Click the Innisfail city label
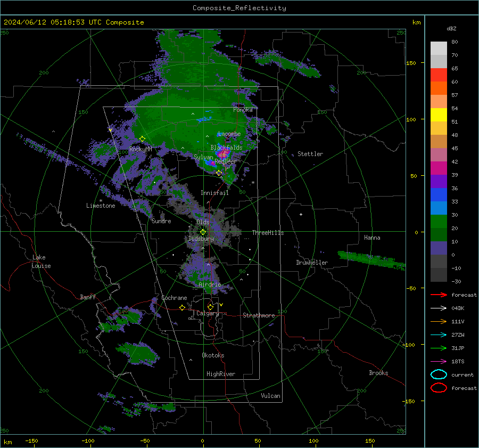 pos(214,193)
